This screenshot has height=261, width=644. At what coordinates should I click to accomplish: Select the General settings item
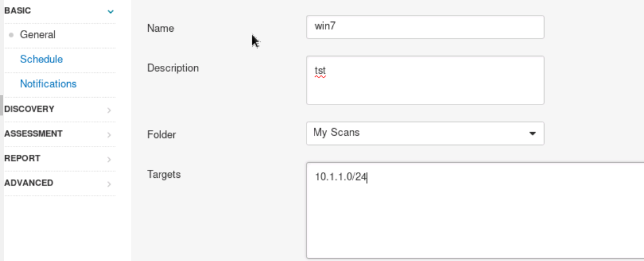pos(38,35)
